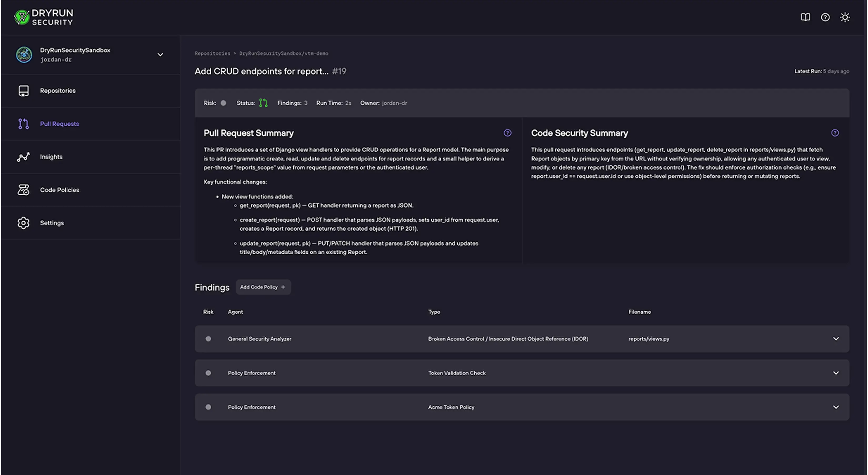Open the DryRunSecuritySandbox organization dropdown
Image resolution: width=868 pixels, height=475 pixels.
[x=160, y=54]
